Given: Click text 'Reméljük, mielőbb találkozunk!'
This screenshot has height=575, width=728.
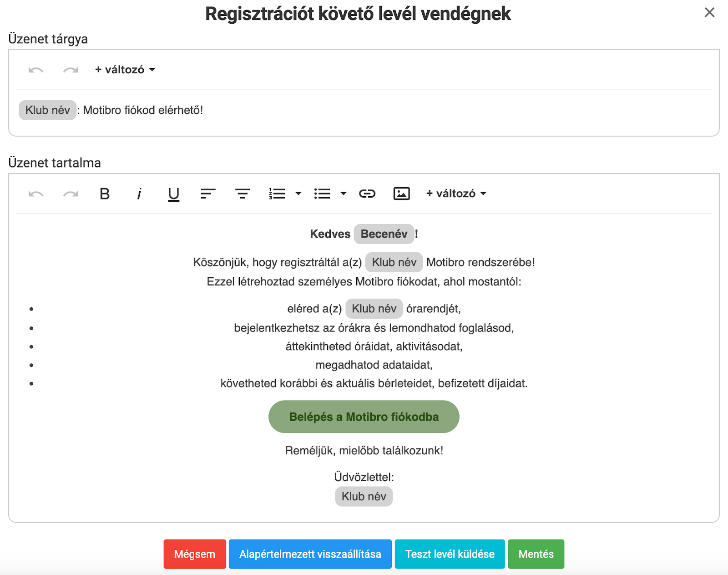Looking at the screenshot, I should pos(364,451).
